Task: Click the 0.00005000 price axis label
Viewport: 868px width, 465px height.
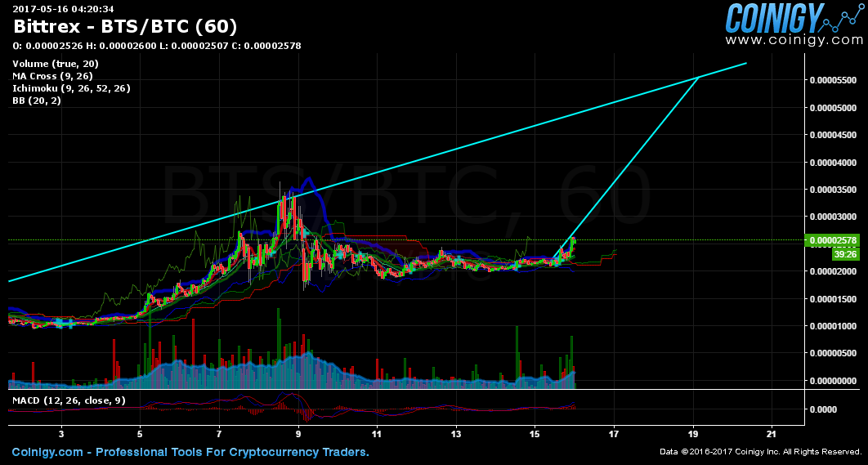Action: 834,107
